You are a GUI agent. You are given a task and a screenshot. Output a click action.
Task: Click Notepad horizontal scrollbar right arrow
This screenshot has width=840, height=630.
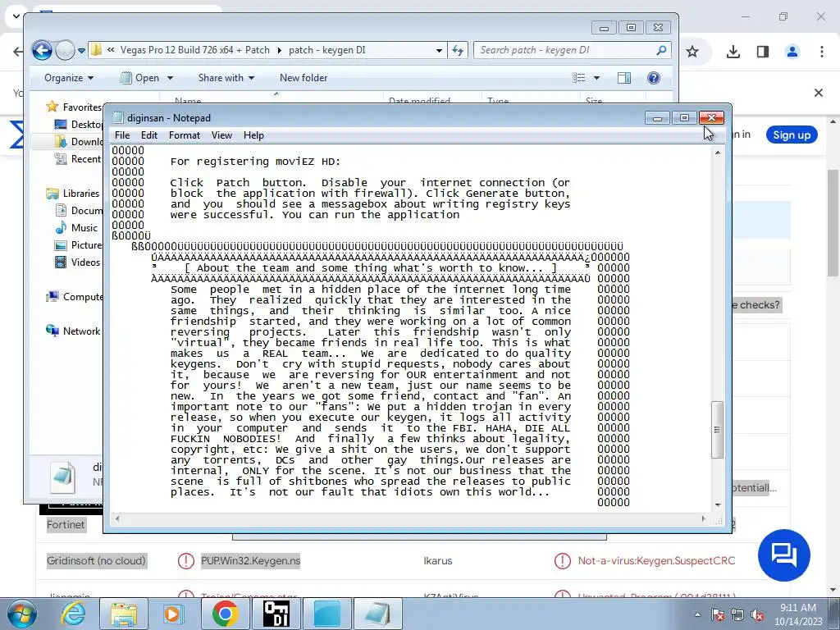pos(703,518)
